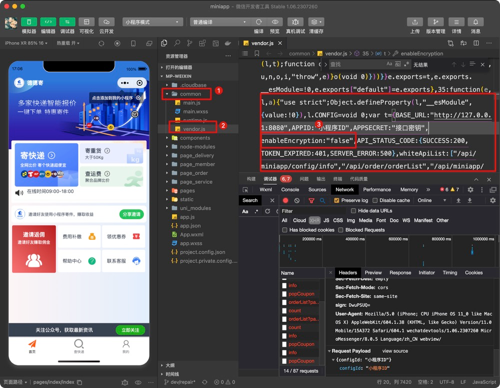Open search icon in explorer toolbar
Viewport: 500px width, 388px height.
[x=177, y=43]
